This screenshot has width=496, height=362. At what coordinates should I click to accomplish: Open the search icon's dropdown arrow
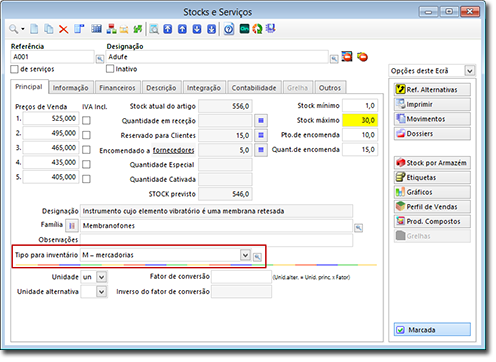coord(23,29)
